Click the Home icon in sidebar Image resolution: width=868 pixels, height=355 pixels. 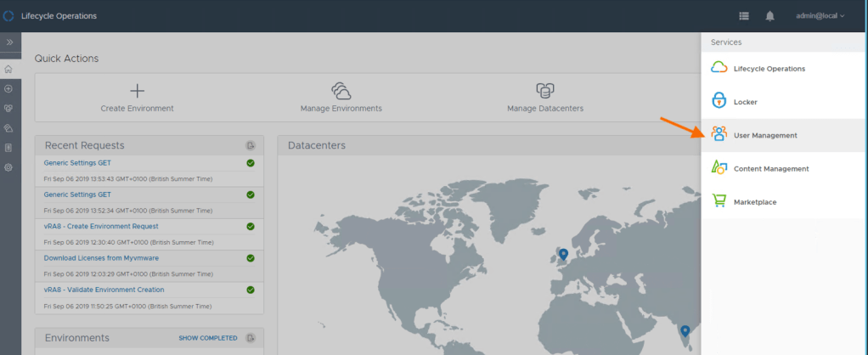8,69
